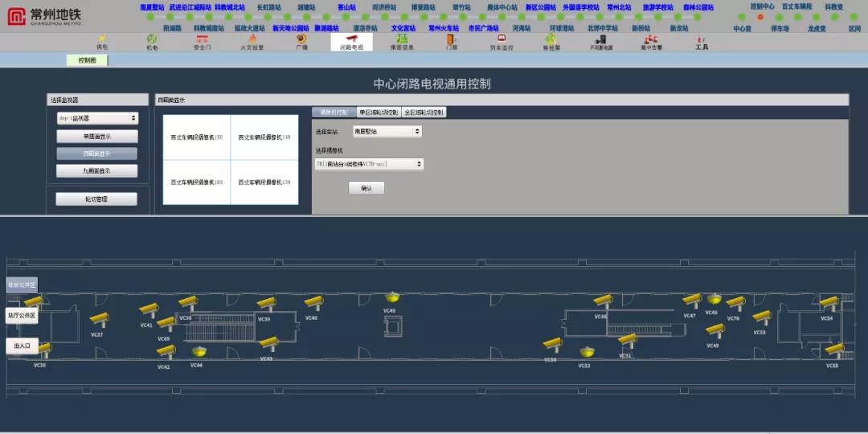868x434 pixels.
Task: Select the 百丈车辆段摄像机138 quad pane
Action: (264, 182)
